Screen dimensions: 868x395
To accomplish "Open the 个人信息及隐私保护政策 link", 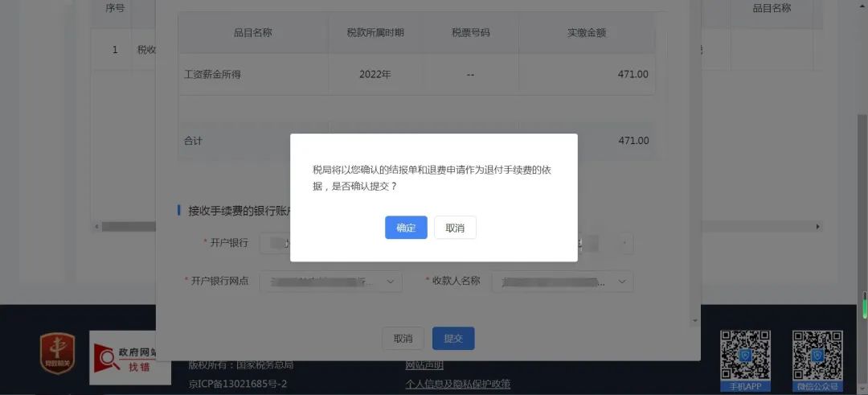I will click(x=458, y=384).
